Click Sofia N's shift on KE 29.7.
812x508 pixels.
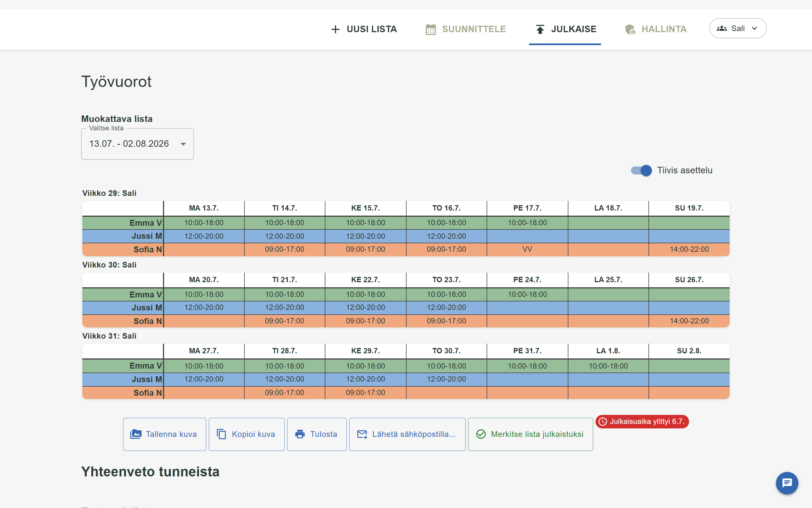[365, 392]
